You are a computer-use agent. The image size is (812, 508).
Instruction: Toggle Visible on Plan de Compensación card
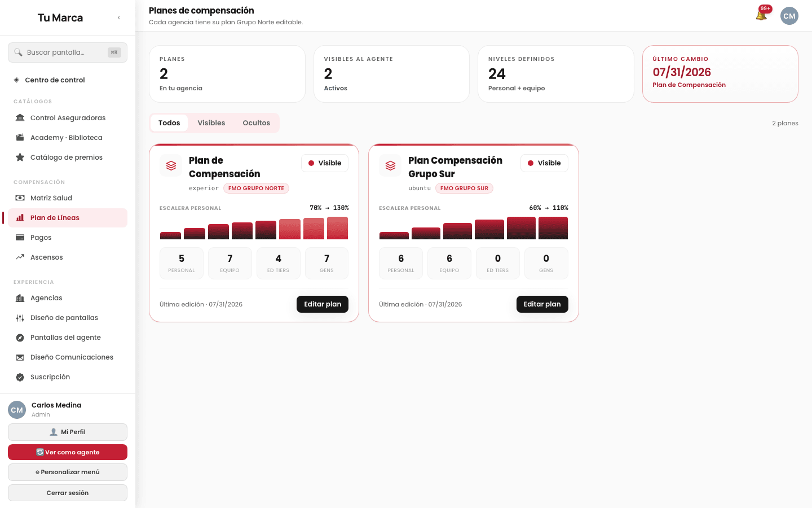(325, 163)
